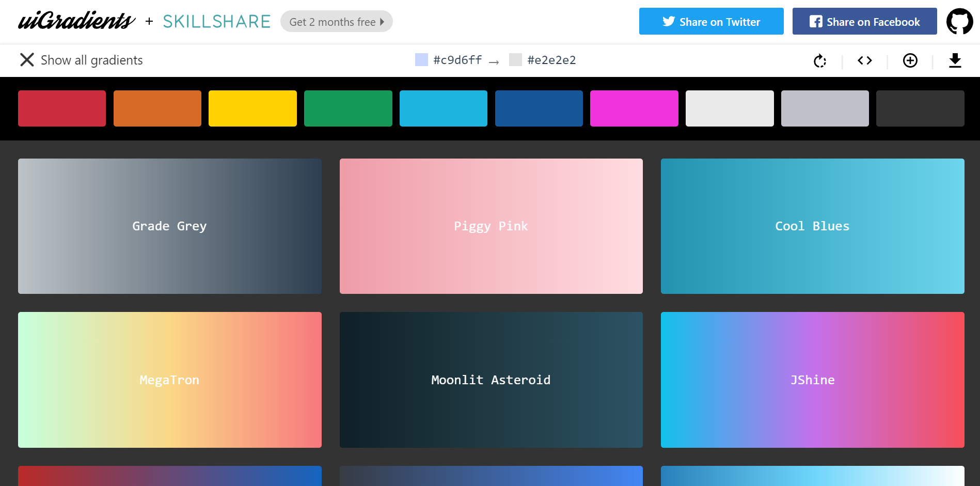Screen dimensions: 980x486
Task: Download the gradient image via the download icon
Action: (x=955, y=61)
